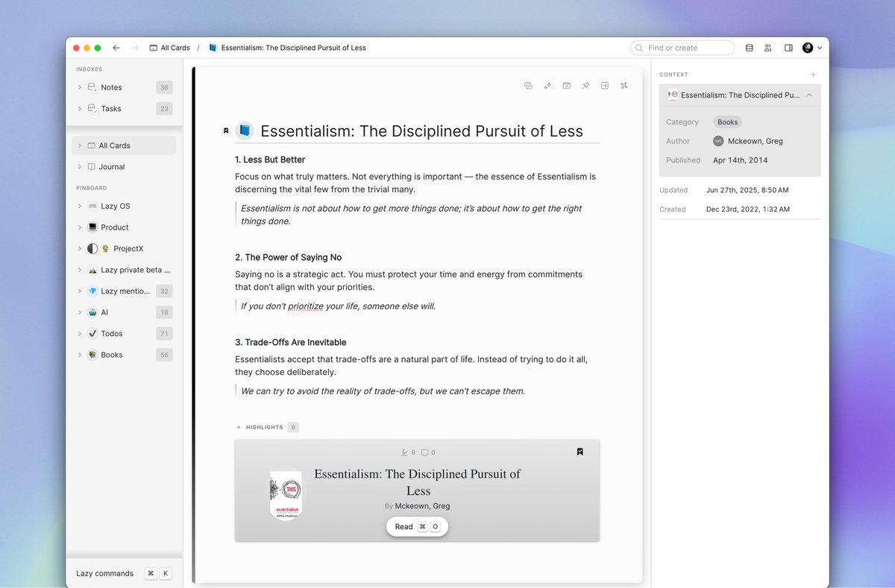Click the highlights count icon on book preview

405,452
